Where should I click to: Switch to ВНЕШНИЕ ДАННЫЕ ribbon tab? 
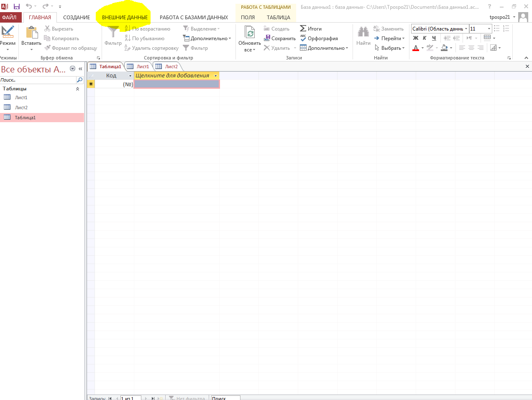(x=125, y=18)
